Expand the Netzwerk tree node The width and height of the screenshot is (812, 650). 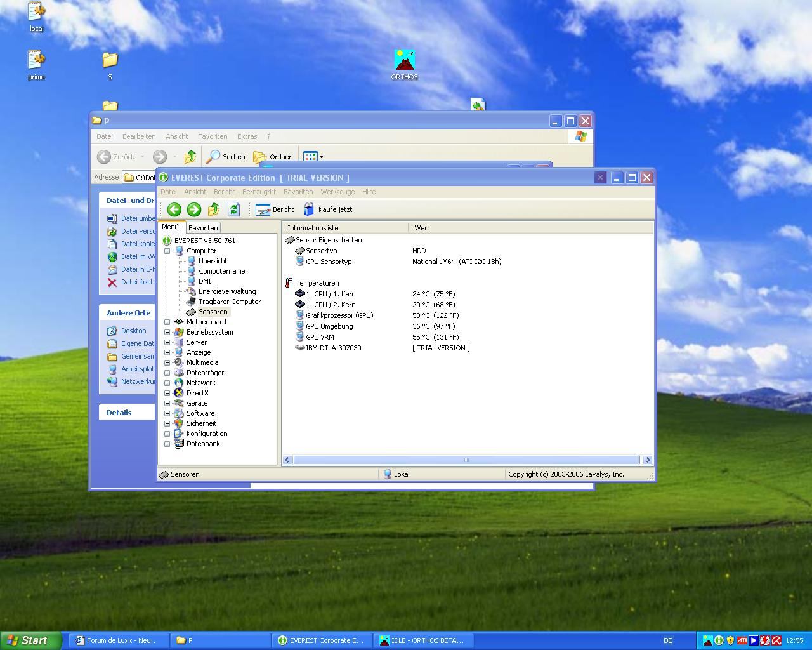pyautogui.click(x=167, y=383)
